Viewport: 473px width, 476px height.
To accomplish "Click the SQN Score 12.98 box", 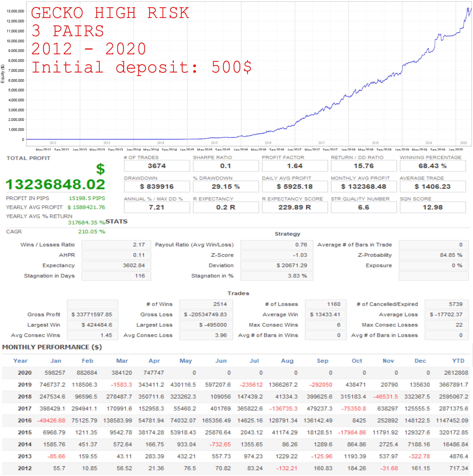I will (433, 207).
